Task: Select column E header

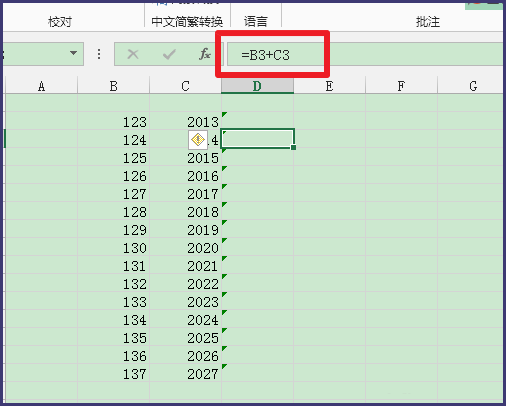Action: tap(329, 86)
